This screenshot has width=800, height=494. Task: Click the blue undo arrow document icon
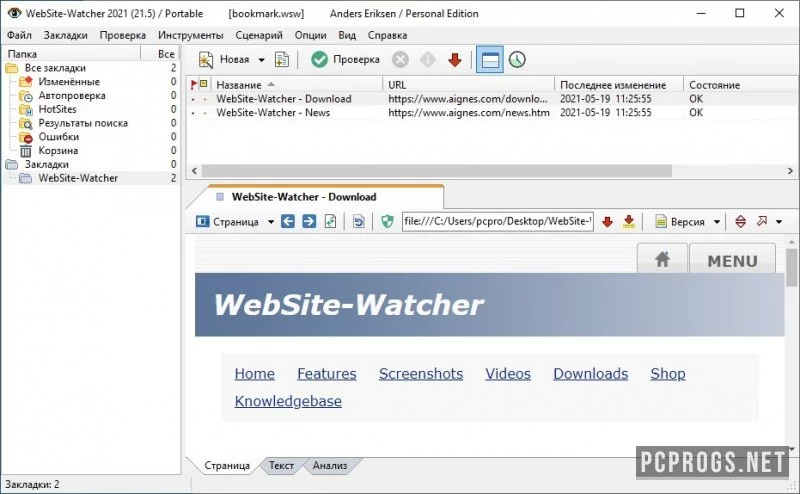pyautogui.click(x=359, y=221)
